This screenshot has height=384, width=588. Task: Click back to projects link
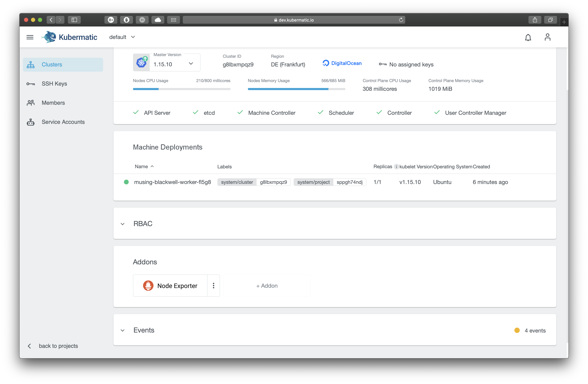click(x=58, y=346)
